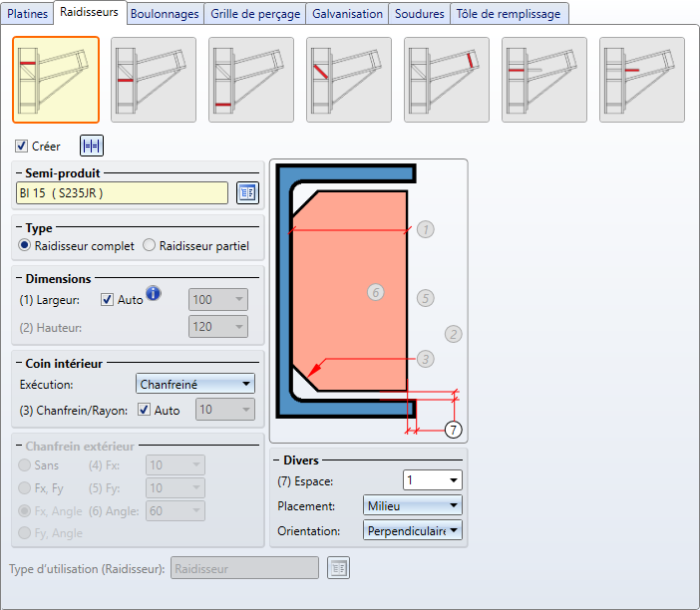This screenshot has width=700, height=610.
Task: Open the Tôle de remplissage tab
Action: pyautogui.click(x=510, y=13)
